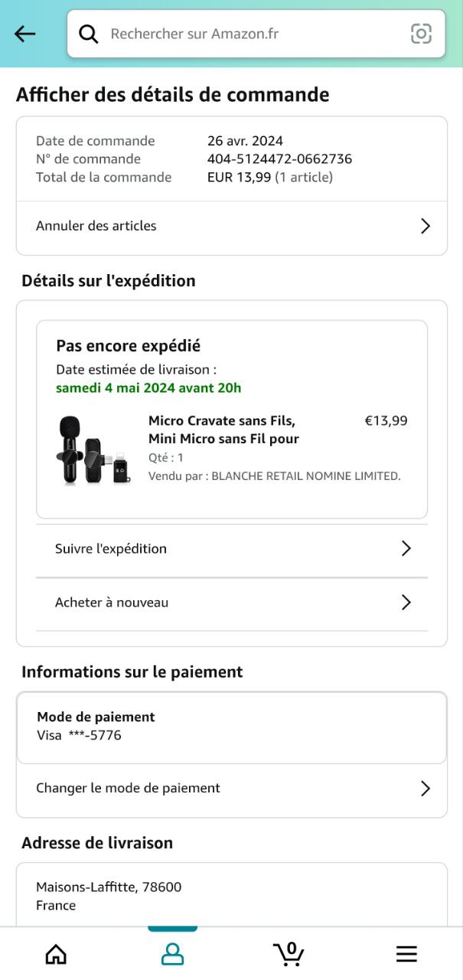Tap the back arrow icon
Viewport: 463px width, 980px height.
[x=25, y=34]
